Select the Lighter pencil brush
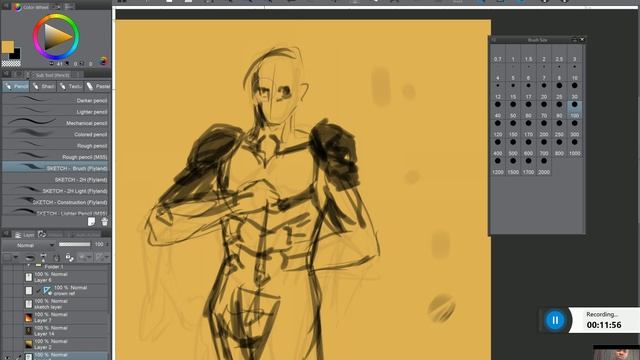Viewport: 640px width, 360px height. 56,111
